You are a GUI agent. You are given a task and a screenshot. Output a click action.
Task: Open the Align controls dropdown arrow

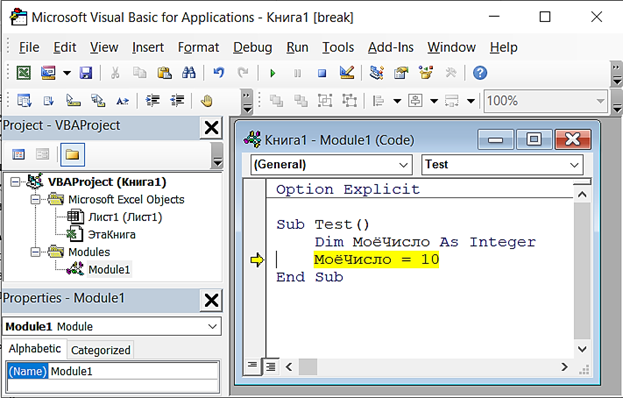click(x=397, y=101)
